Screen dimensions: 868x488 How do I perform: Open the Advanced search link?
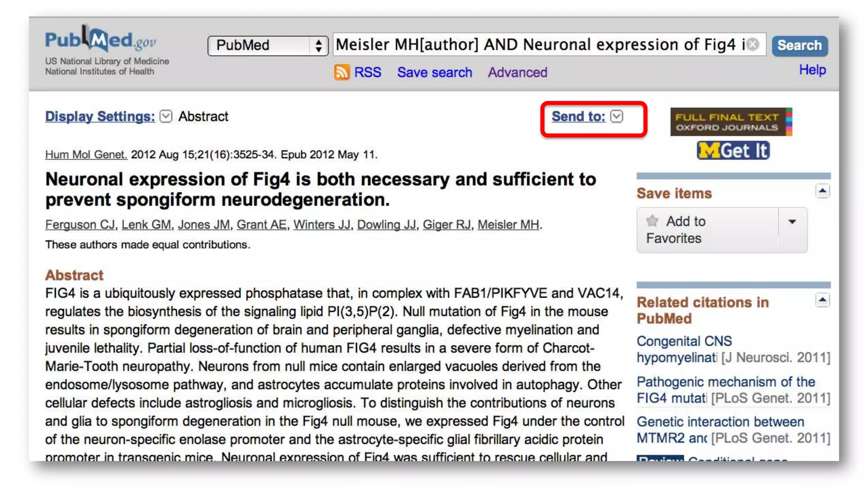tap(517, 73)
